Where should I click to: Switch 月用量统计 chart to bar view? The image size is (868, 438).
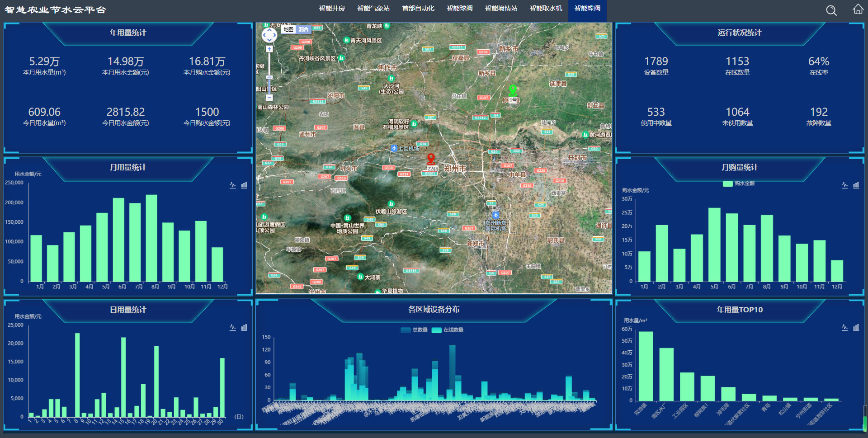pos(244,185)
